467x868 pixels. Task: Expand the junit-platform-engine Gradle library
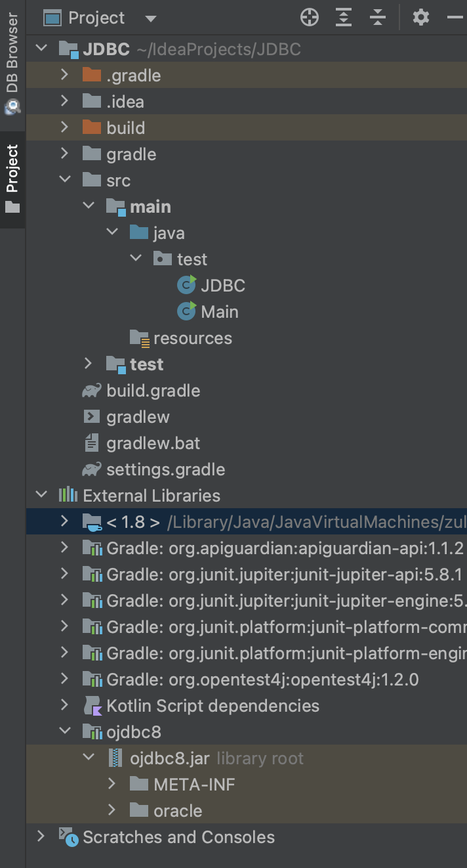(x=64, y=653)
